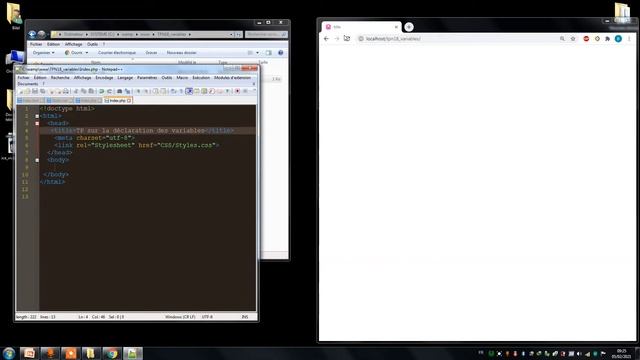Screen dimensions: 640x360
Task: Click the Zoom Out icon in Notepad++ toolbar
Action: [x=147, y=91]
